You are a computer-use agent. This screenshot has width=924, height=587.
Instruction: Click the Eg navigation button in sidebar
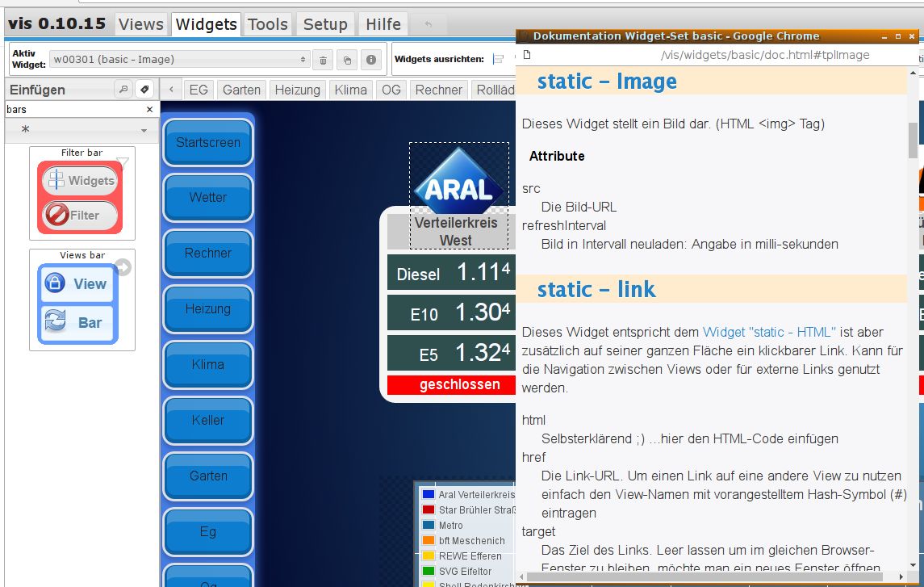(208, 531)
